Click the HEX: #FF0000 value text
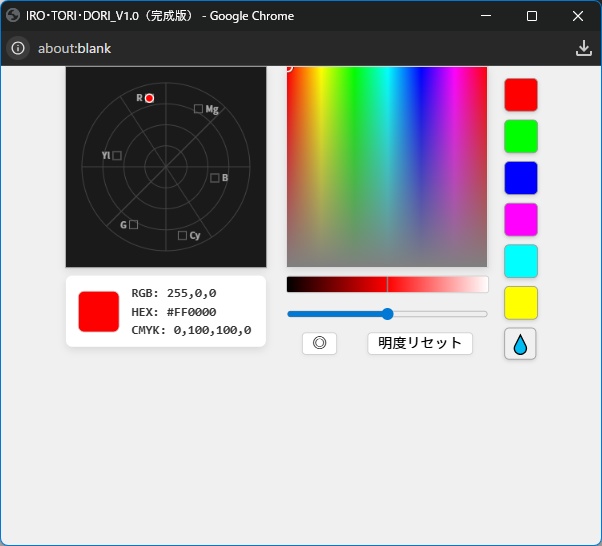Screen dimensions: 602x546 click(174, 312)
